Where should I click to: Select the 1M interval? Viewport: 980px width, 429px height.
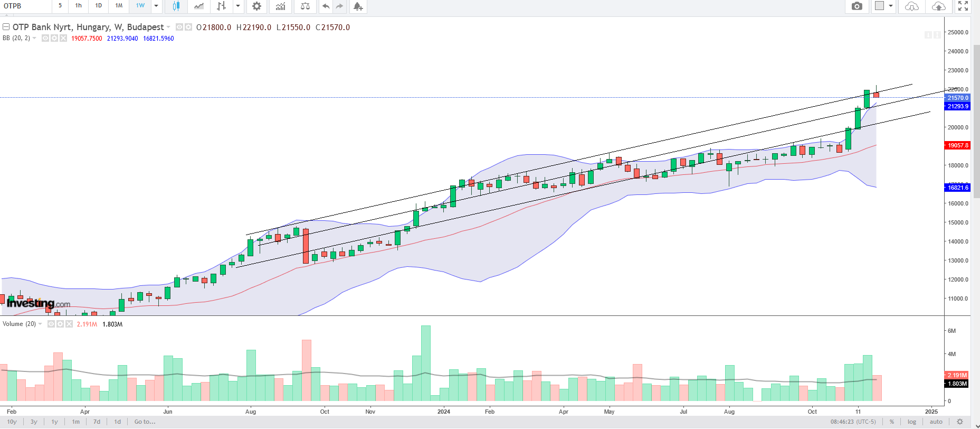click(119, 6)
